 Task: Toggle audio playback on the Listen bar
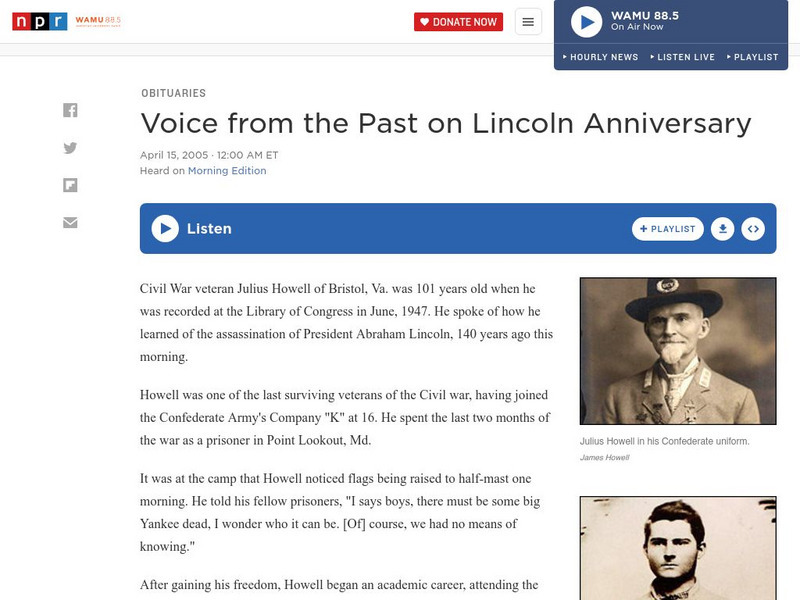164,228
